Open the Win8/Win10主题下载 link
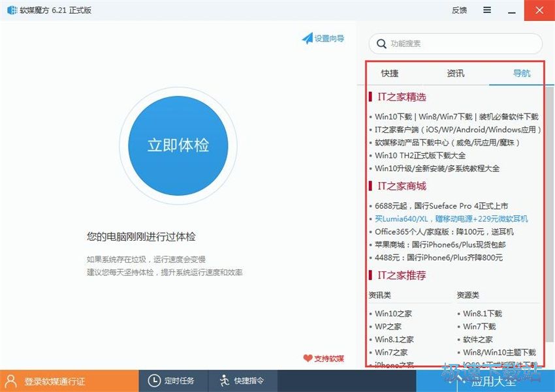This screenshot has height=392, width=555. 499,352
